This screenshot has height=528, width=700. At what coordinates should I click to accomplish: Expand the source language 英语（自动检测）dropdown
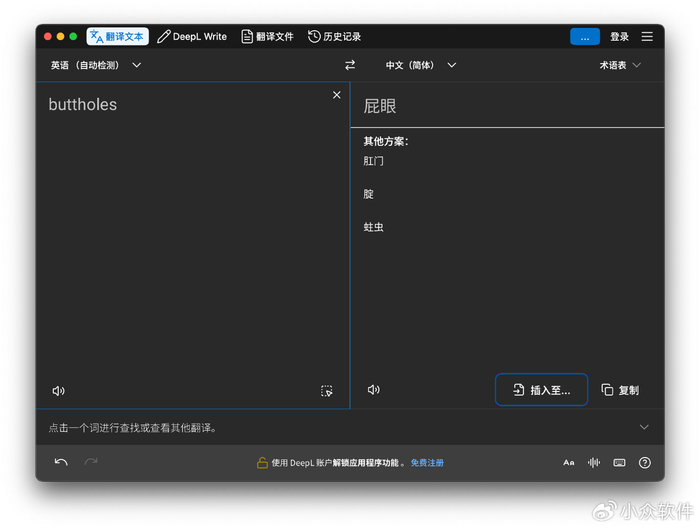pos(96,65)
